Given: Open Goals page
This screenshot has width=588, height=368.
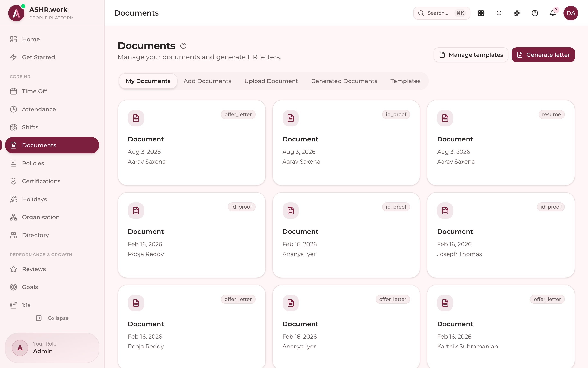Looking at the screenshot, I should pyautogui.click(x=52, y=287).
